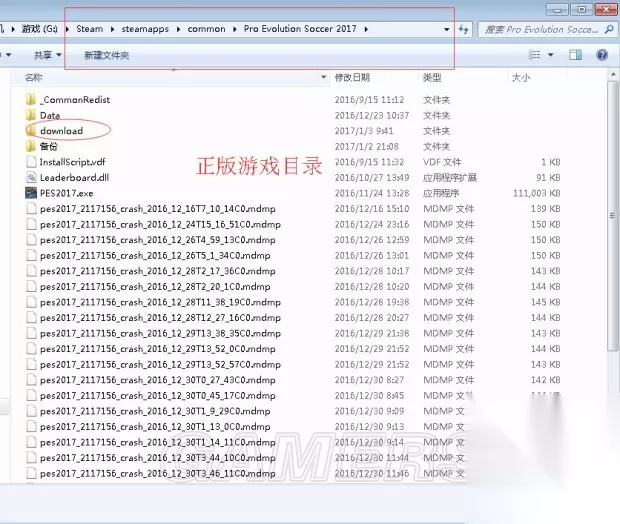Select crash file 12_30T0_27_43C0.mdmp
Screen dimensions: 620x524
151,380
